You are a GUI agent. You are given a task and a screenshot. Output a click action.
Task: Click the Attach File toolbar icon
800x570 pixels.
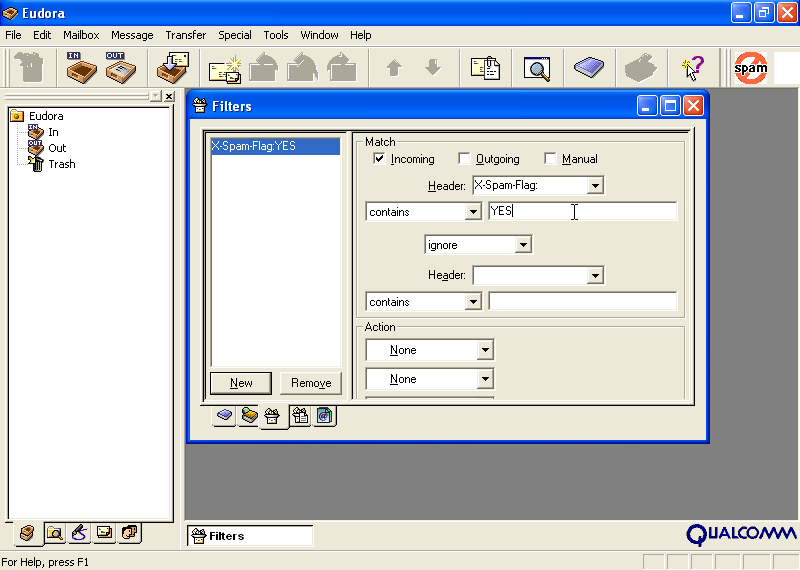(485, 68)
